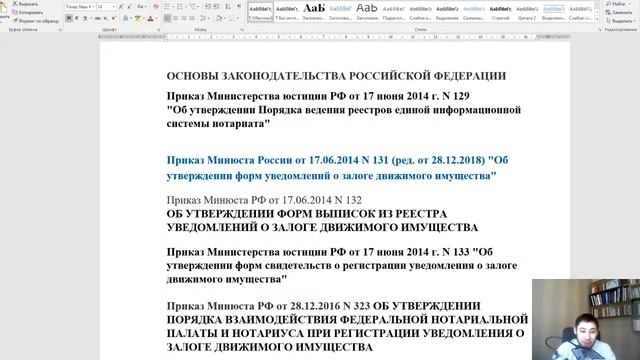Open the Select (Выделить) menu
The height and width of the screenshot is (360, 640).
click(x=620, y=21)
